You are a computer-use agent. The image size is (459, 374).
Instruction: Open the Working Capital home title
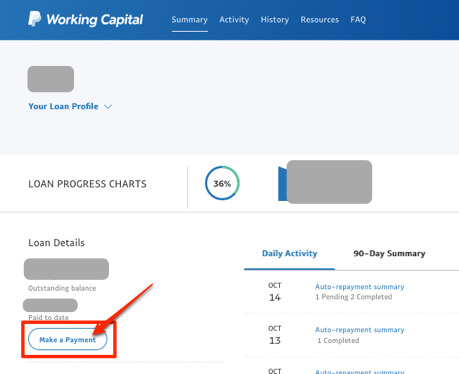point(95,20)
